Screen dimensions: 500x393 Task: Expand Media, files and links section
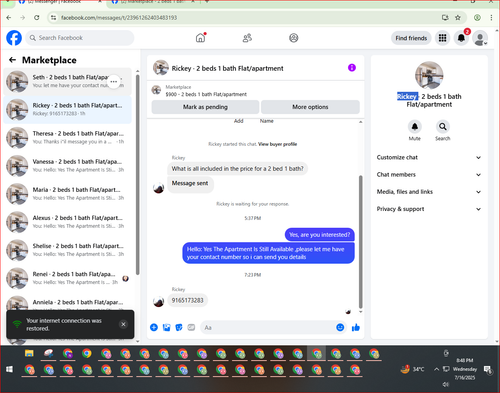coord(429,192)
